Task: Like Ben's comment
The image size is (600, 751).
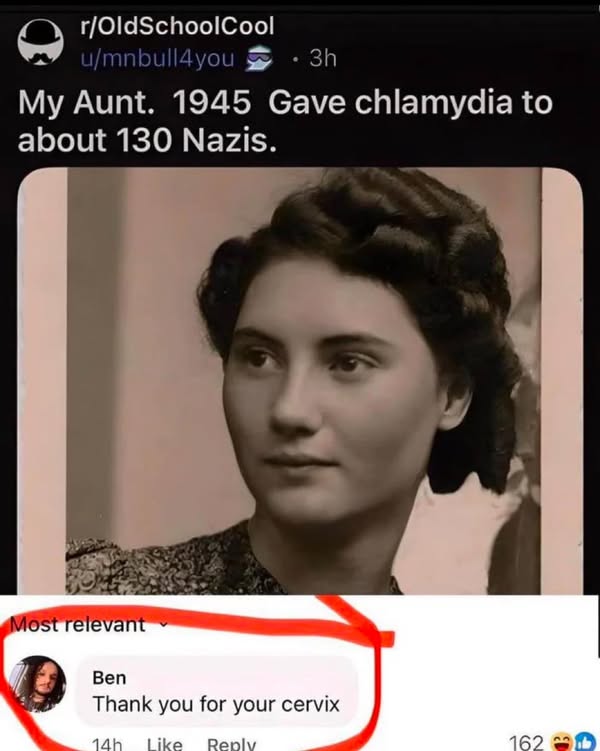Action: tap(164, 744)
